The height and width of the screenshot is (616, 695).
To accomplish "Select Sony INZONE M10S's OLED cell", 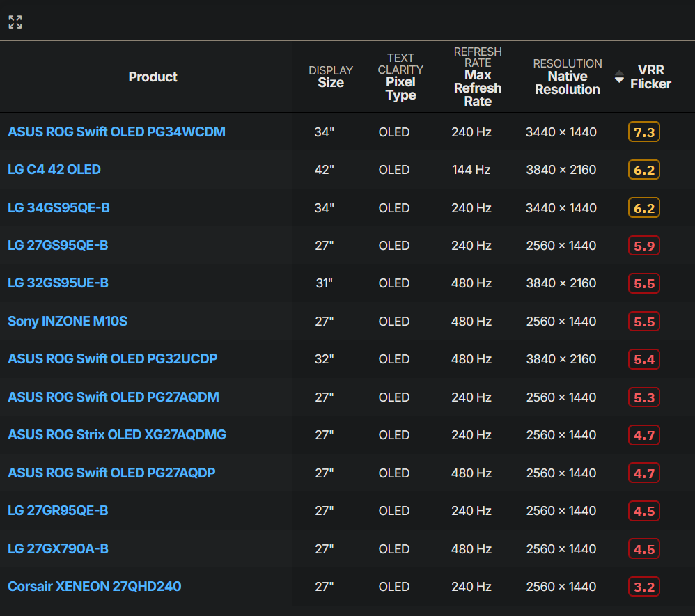I will [394, 322].
